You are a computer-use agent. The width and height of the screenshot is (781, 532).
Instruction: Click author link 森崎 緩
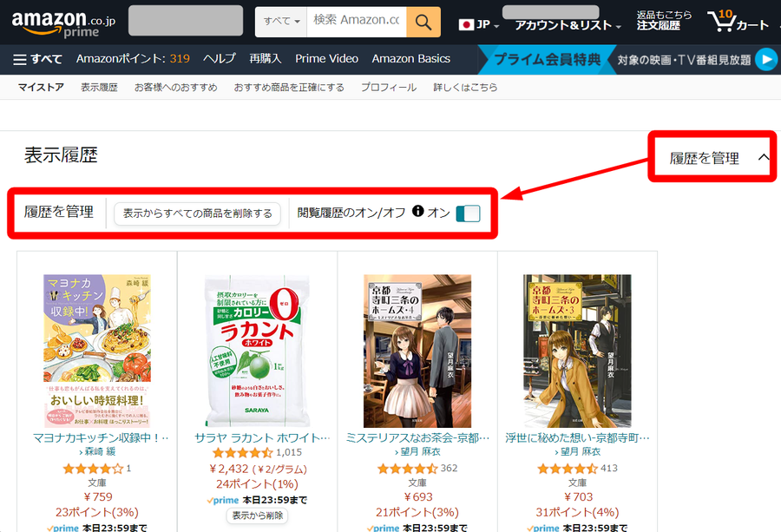click(x=100, y=451)
